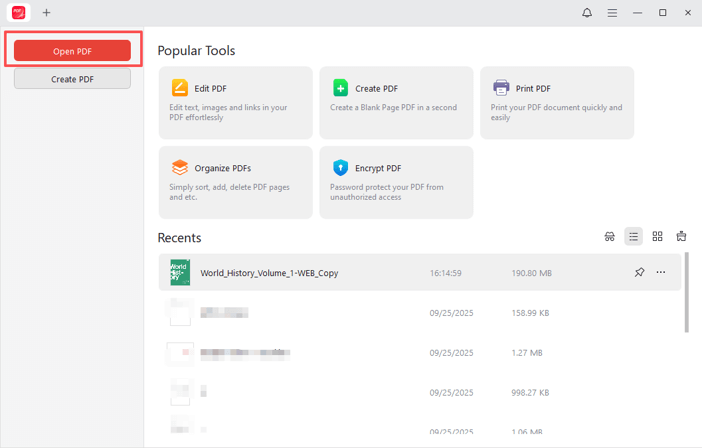Toggle privacy mode for recent files

[609, 237]
